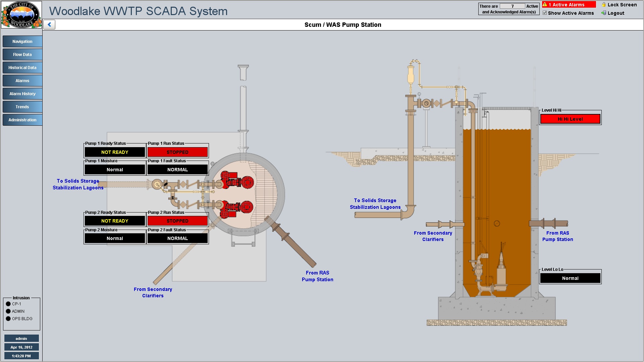The height and width of the screenshot is (362, 644).
Task: Click the red Hi Hi Level indicator
Action: 570,119
